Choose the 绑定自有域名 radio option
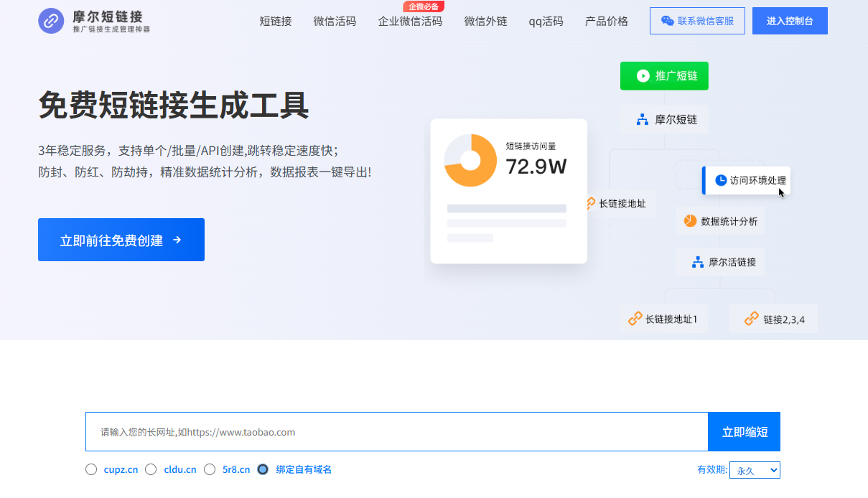868x498 pixels. pyautogui.click(x=263, y=469)
